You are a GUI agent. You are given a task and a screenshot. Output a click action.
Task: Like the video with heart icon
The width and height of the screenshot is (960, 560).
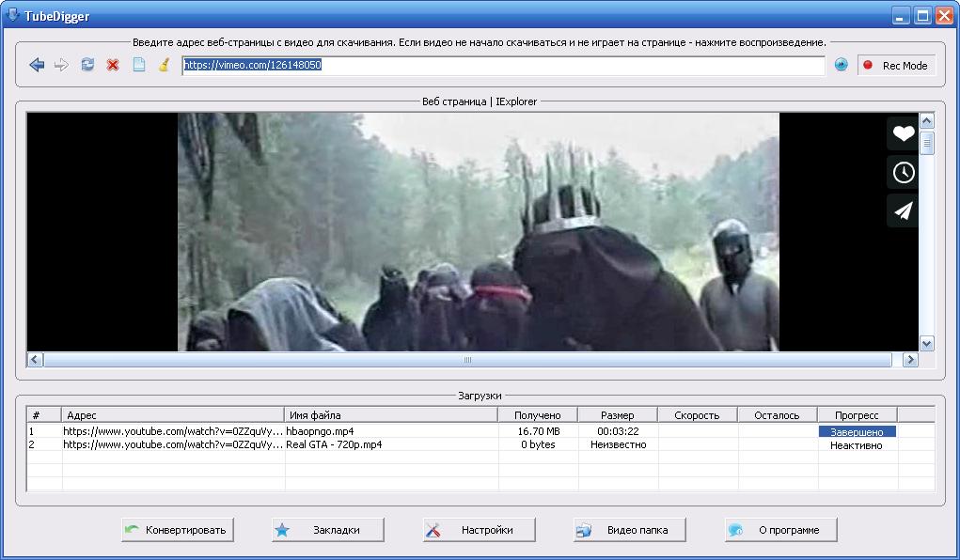pos(903,133)
